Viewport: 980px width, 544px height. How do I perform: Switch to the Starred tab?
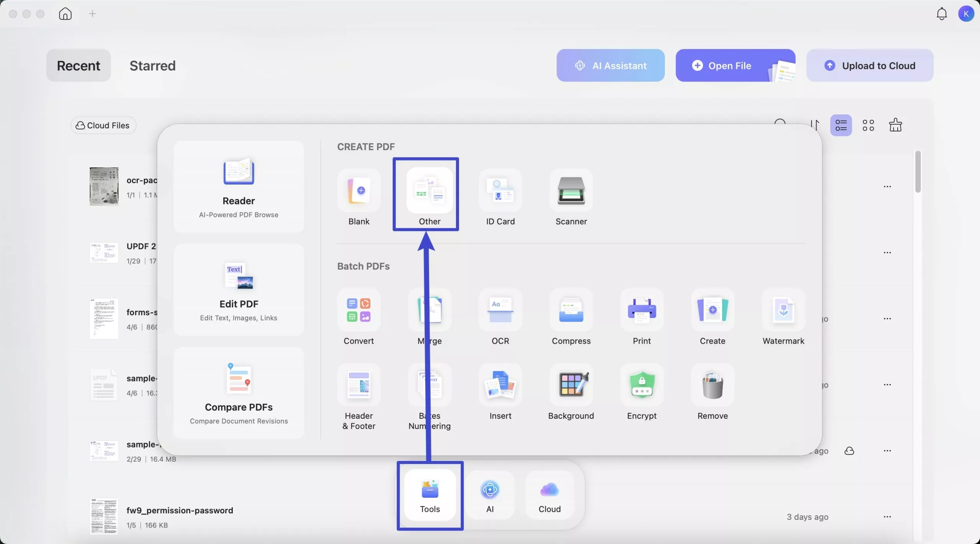152,66
